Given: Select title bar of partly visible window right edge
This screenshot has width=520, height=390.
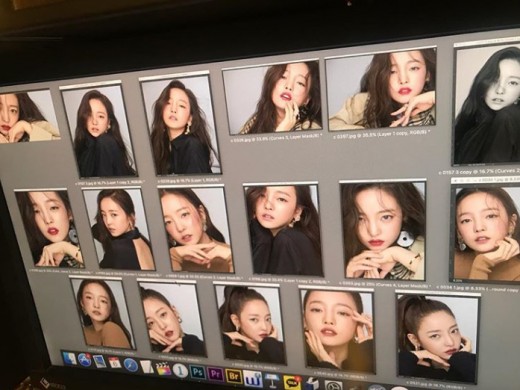Looking at the screenshot, I should coord(485,180).
